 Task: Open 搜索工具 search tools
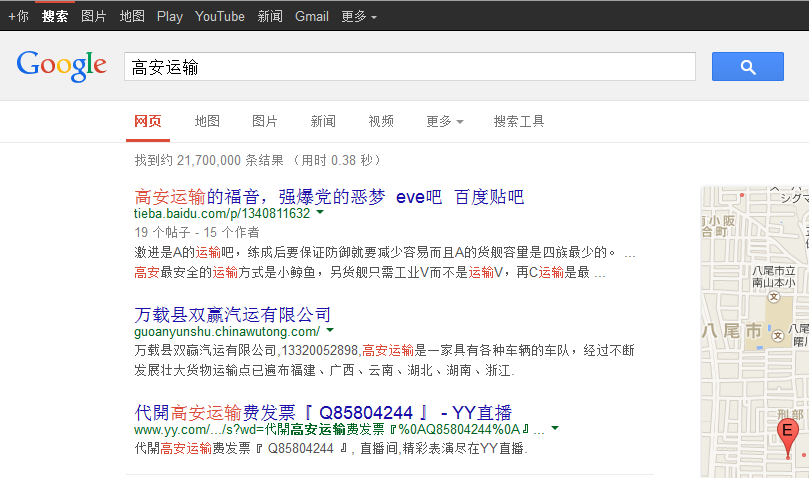[x=519, y=121]
